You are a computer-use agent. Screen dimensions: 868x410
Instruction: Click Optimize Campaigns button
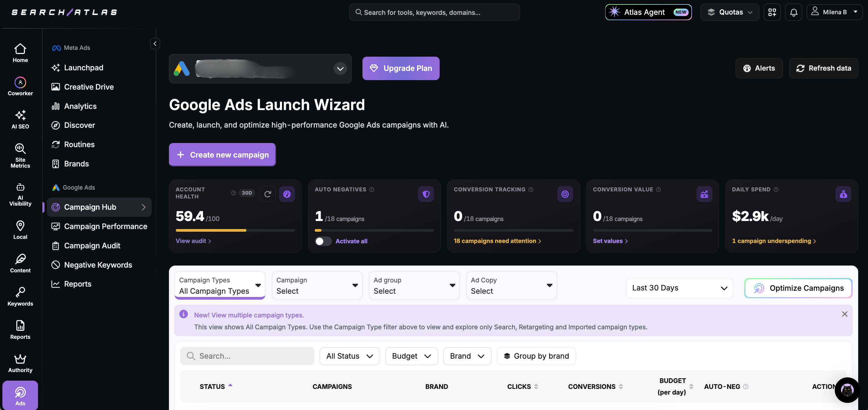(798, 288)
